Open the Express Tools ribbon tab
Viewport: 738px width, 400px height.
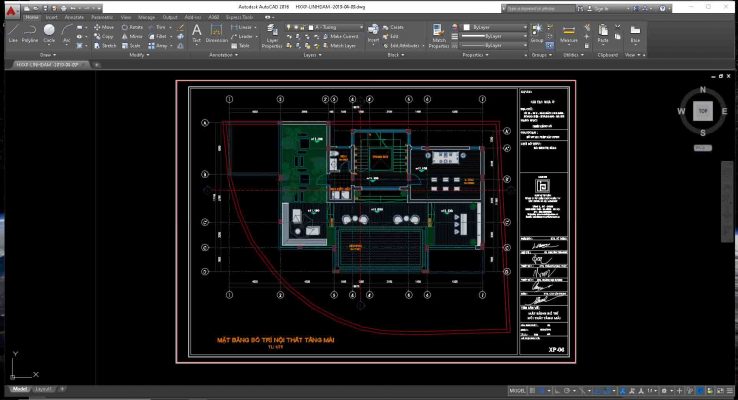(x=240, y=17)
